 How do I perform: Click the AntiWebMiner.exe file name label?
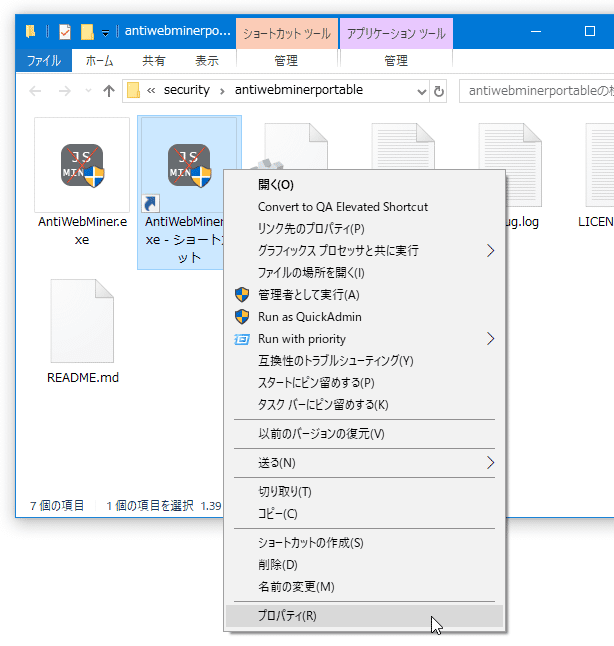82,231
